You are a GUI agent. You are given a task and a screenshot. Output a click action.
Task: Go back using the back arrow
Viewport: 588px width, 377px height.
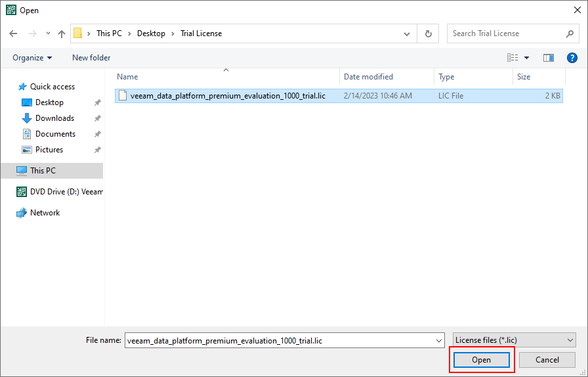[x=13, y=33]
